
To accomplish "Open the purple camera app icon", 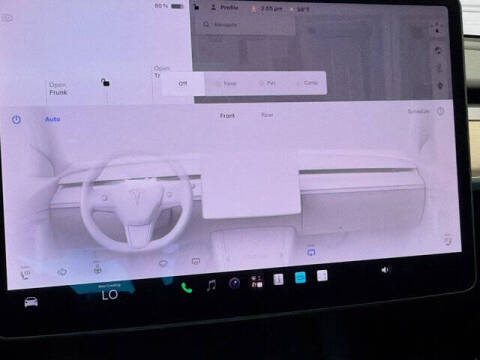I will tap(235, 283).
